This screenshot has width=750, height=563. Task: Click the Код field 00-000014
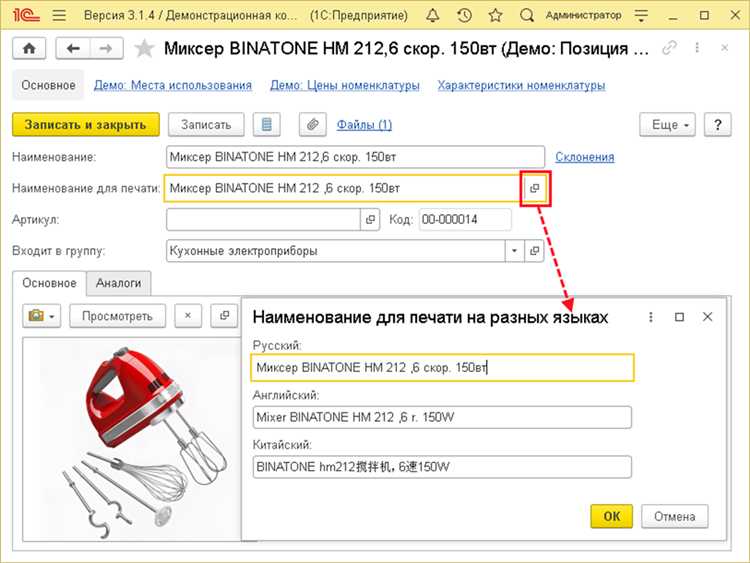point(465,220)
